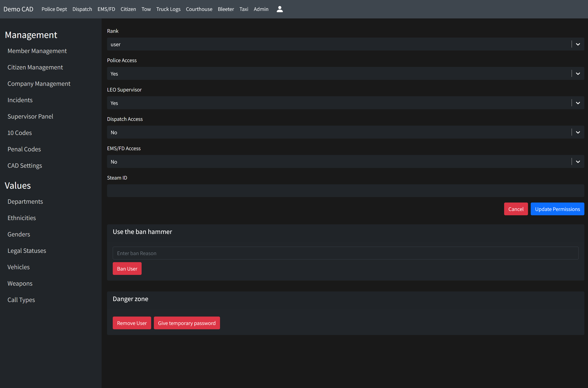Image resolution: width=588 pixels, height=388 pixels.
Task: Click CAD Settings menu item
Action: (25, 165)
